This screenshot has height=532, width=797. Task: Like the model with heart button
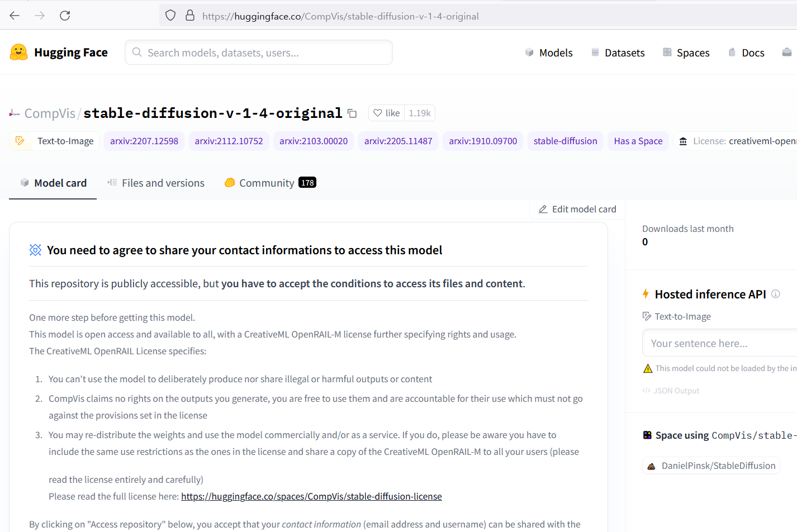[x=386, y=113]
